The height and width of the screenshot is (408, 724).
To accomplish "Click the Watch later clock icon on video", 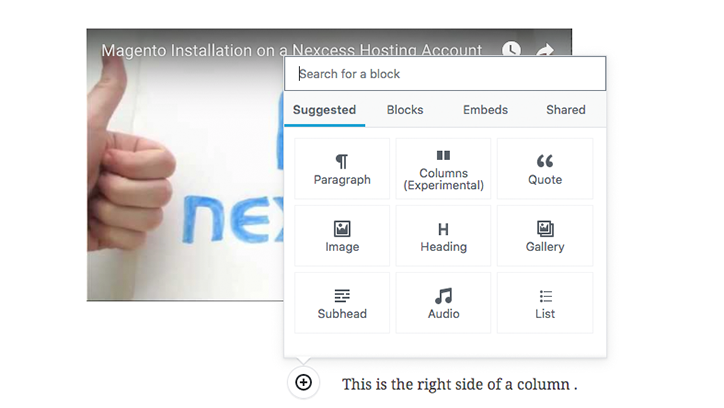I will (511, 49).
